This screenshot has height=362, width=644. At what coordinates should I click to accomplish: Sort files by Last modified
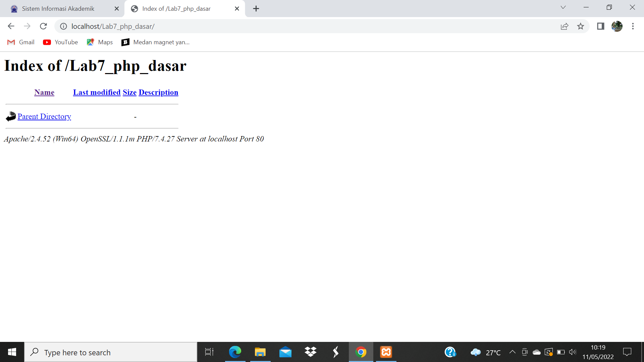tap(97, 92)
